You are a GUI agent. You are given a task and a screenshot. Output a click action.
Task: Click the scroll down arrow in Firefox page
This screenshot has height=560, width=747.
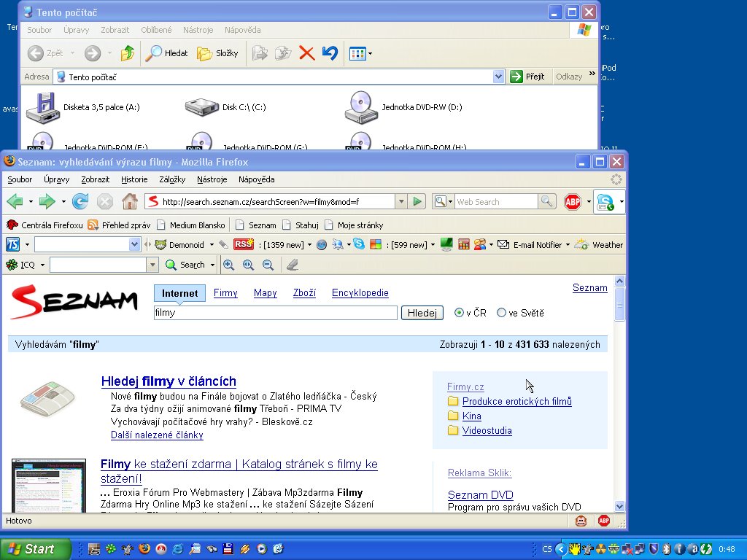click(x=619, y=506)
